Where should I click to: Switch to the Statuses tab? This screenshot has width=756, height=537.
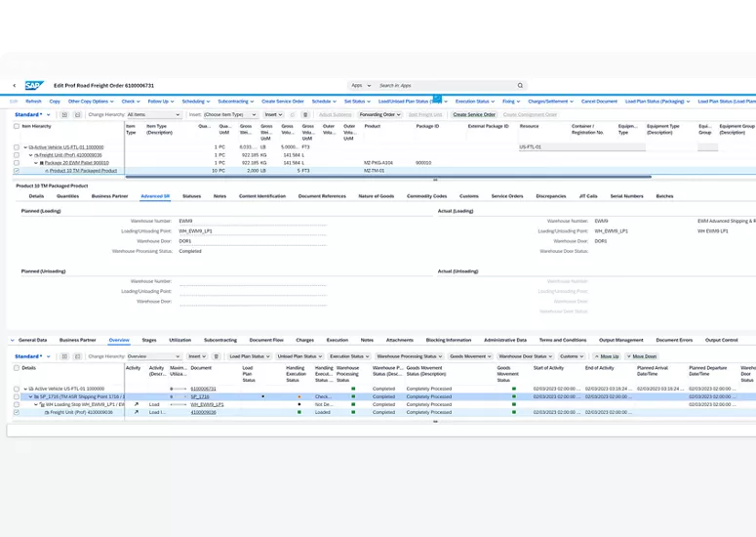pos(191,196)
